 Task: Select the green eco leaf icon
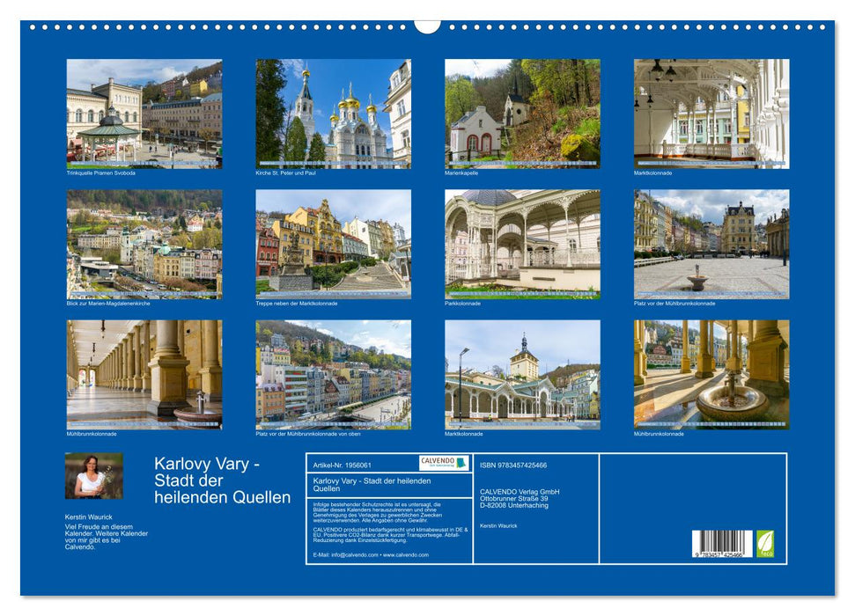(x=765, y=541)
